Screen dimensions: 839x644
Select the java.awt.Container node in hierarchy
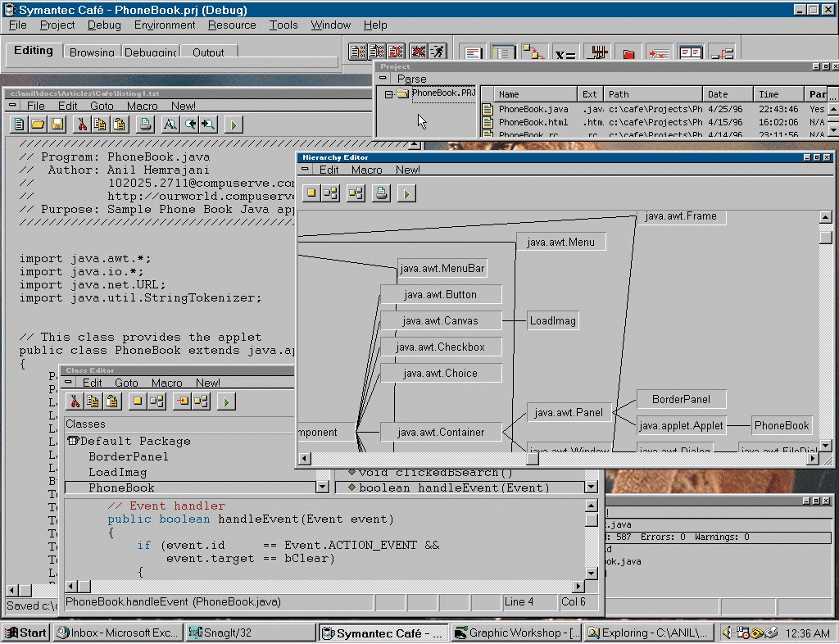click(441, 432)
